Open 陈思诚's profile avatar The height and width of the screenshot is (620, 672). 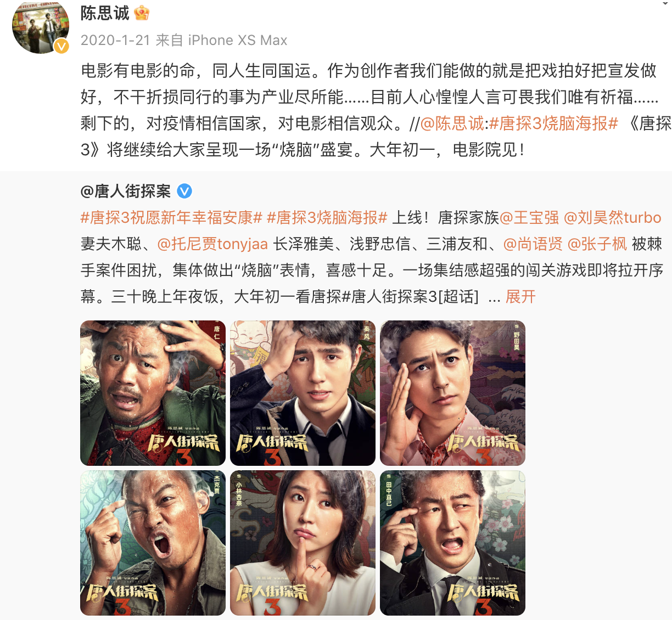click(x=41, y=26)
